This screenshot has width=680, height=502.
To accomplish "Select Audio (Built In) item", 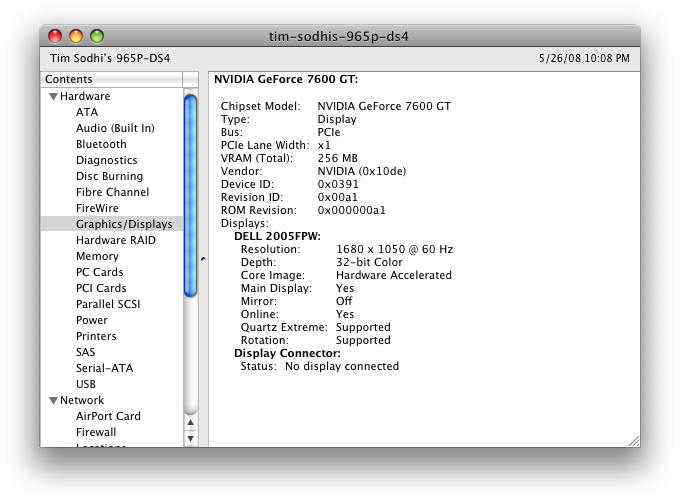I will pyautogui.click(x=115, y=128).
